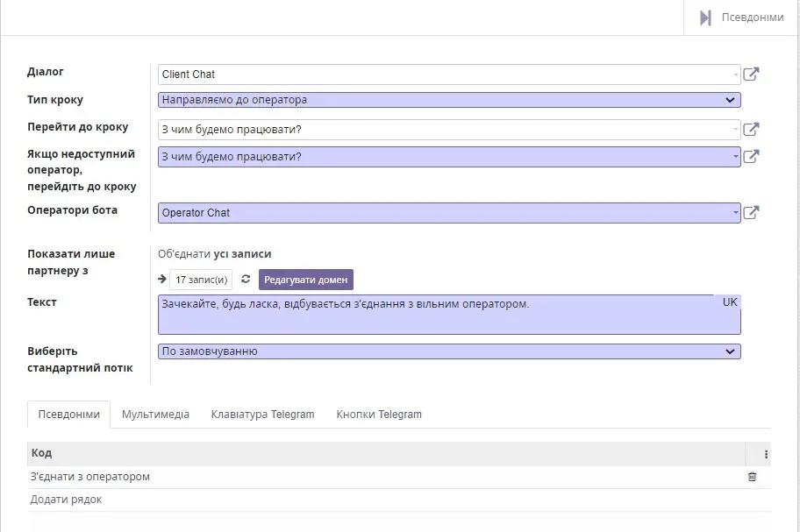Delete the З'єднати з оператором row
Image resolution: width=800 pixels, height=532 pixels.
click(752, 477)
